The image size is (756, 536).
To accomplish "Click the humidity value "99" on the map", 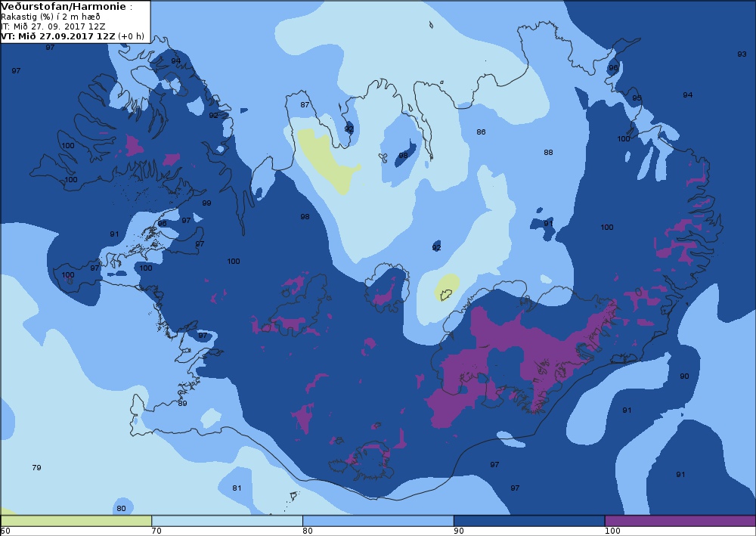I will point(206,203).
